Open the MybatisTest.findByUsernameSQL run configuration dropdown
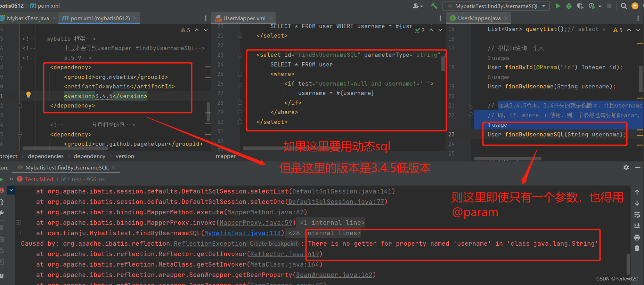This screenshot has width=644, height=285. click(x=496, y=6)
